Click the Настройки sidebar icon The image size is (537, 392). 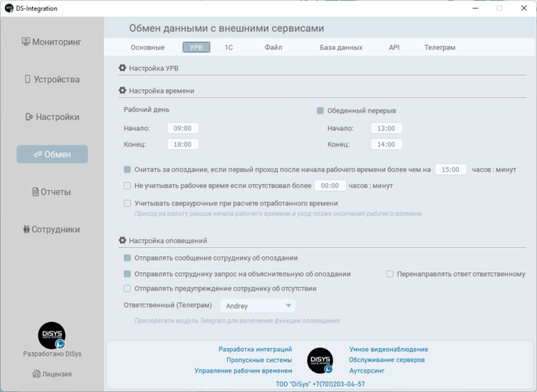coord(29,117)
